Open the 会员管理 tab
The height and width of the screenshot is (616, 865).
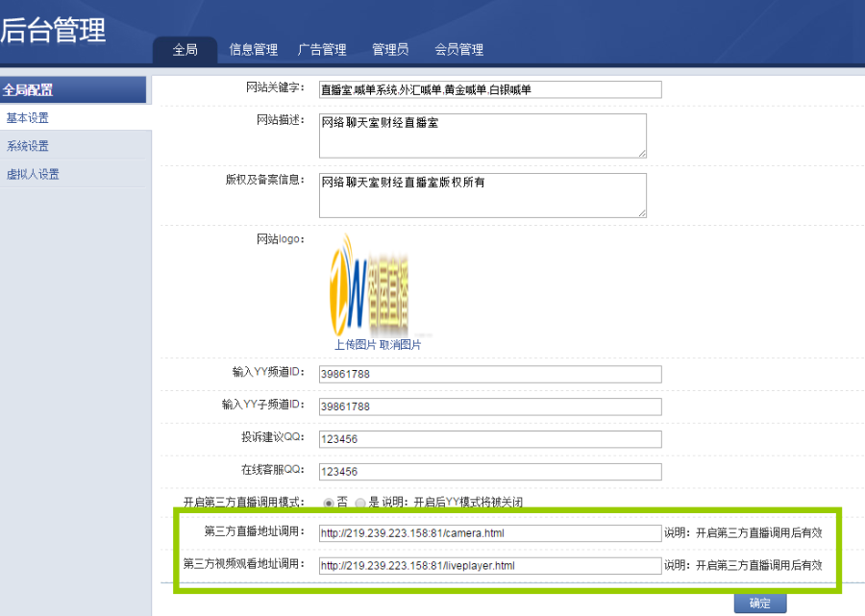[x=459, y=50]
